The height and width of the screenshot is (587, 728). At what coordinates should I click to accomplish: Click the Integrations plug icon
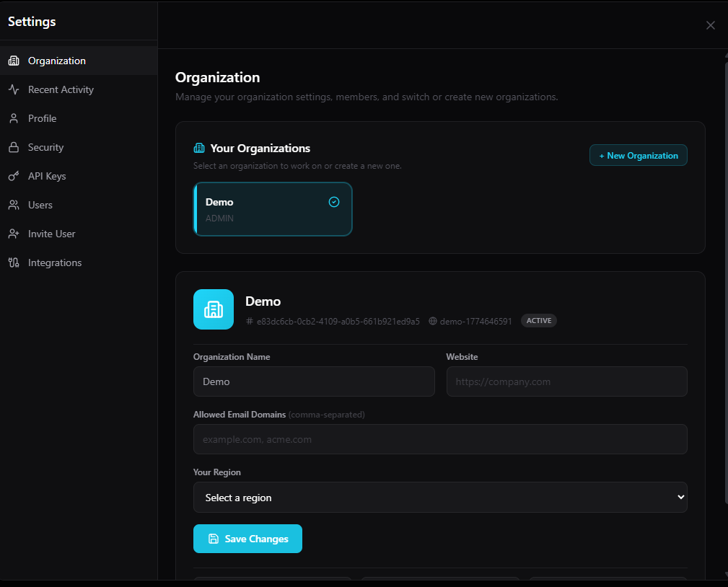pos(13,262)
